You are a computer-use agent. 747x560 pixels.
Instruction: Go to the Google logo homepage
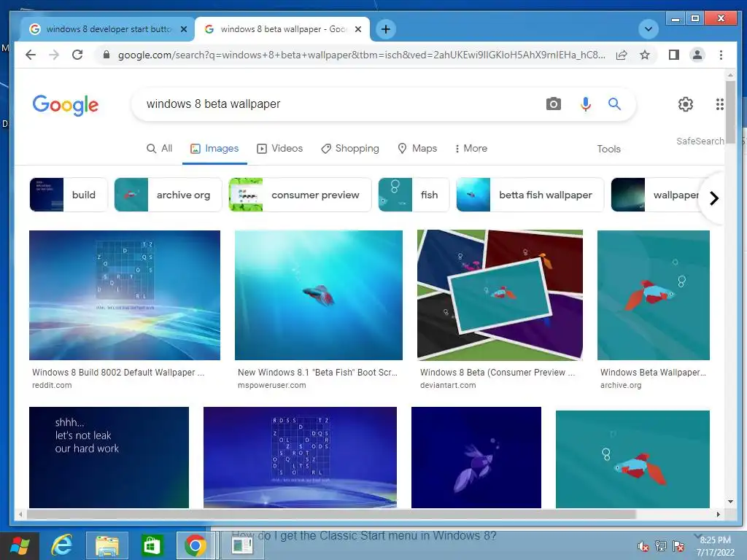click(65, 105)
